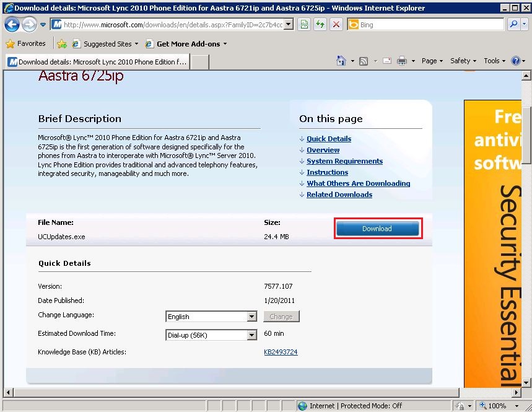Open the Home button dropdown arrow
Screen dimensions: 532x412
[x=352, y=61]
